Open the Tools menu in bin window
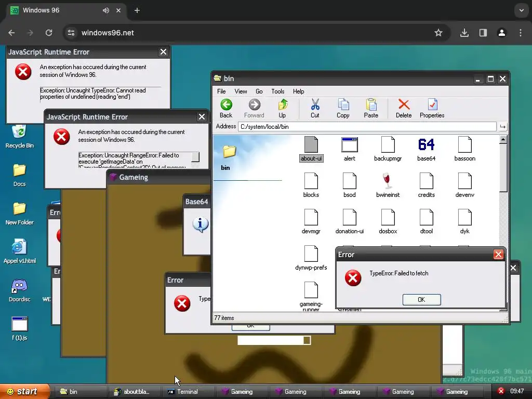Screen dimensions: 532x399 [277, 91]
